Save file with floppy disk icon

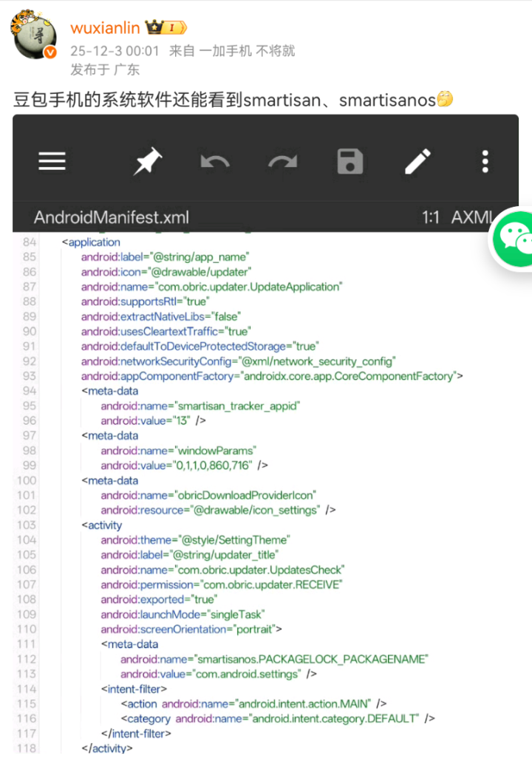click(x=350, y=161)
